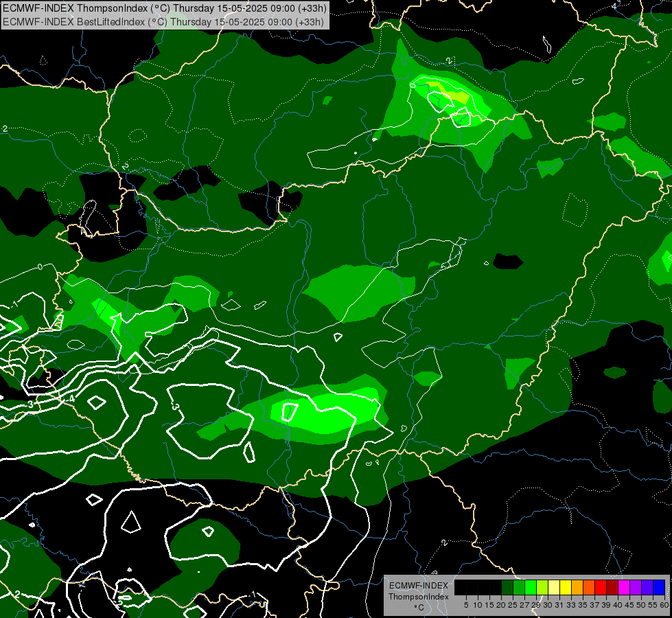Click legend tick value "33"
Viewport: 672px width, 618px height.
[571, 605]
